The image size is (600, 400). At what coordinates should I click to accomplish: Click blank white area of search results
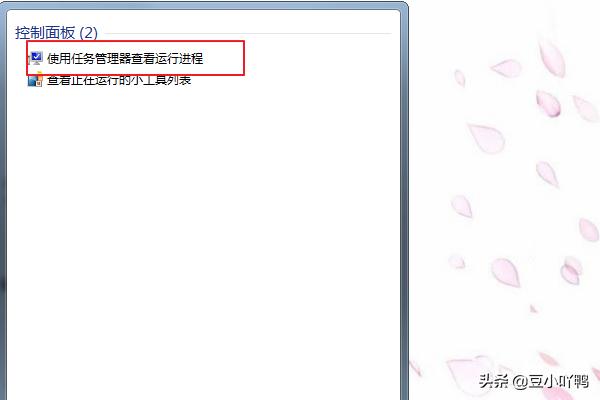point(203,230)
